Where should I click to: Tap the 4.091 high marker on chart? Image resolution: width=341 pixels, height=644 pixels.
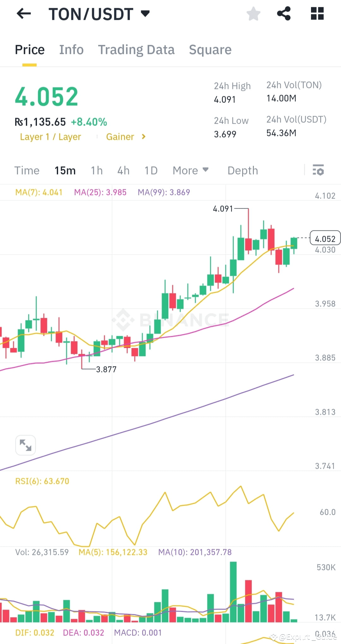223,209
